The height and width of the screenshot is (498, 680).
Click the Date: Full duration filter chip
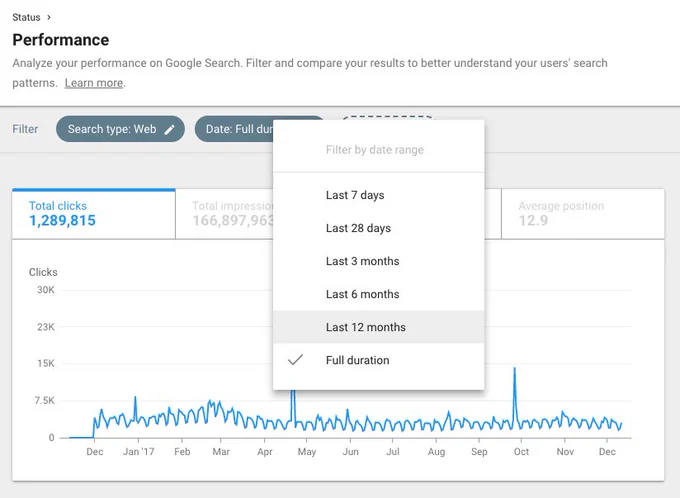pos(234,129)
